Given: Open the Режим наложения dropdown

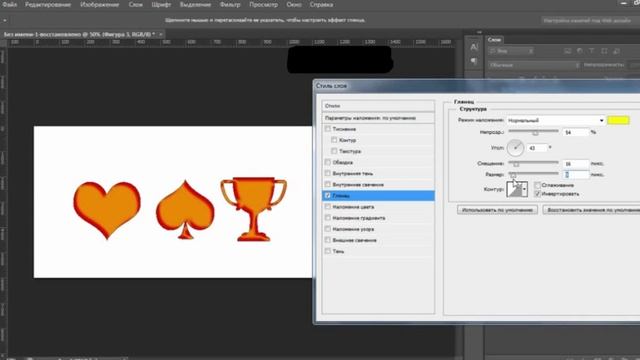Looking at the screenshot, I should click(x=555, y=120).
